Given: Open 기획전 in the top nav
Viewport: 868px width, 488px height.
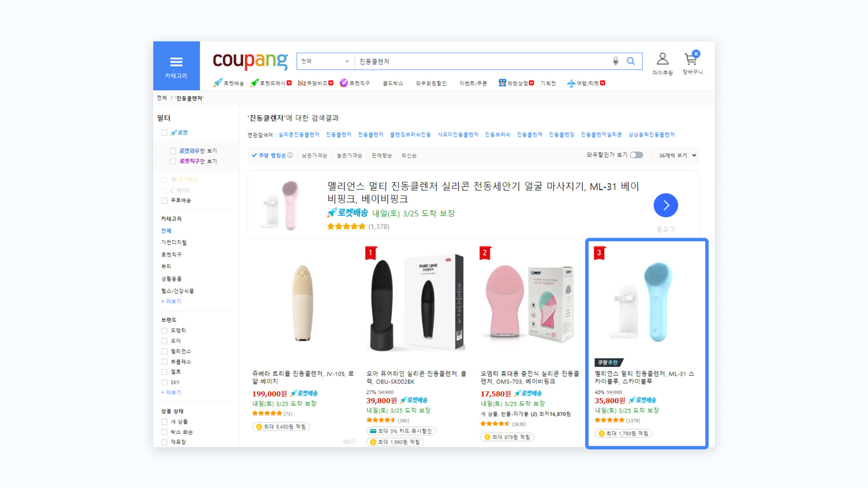Looking at the screenshot, I should click(x=548, y=83).
